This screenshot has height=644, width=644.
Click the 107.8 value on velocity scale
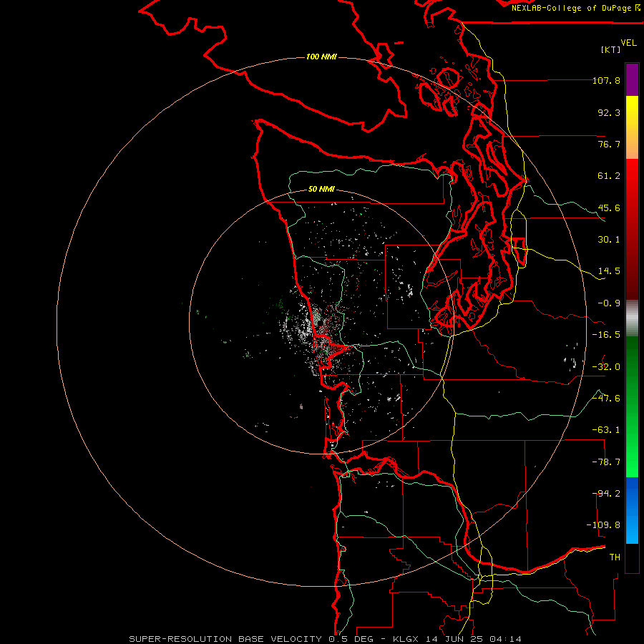606,80
